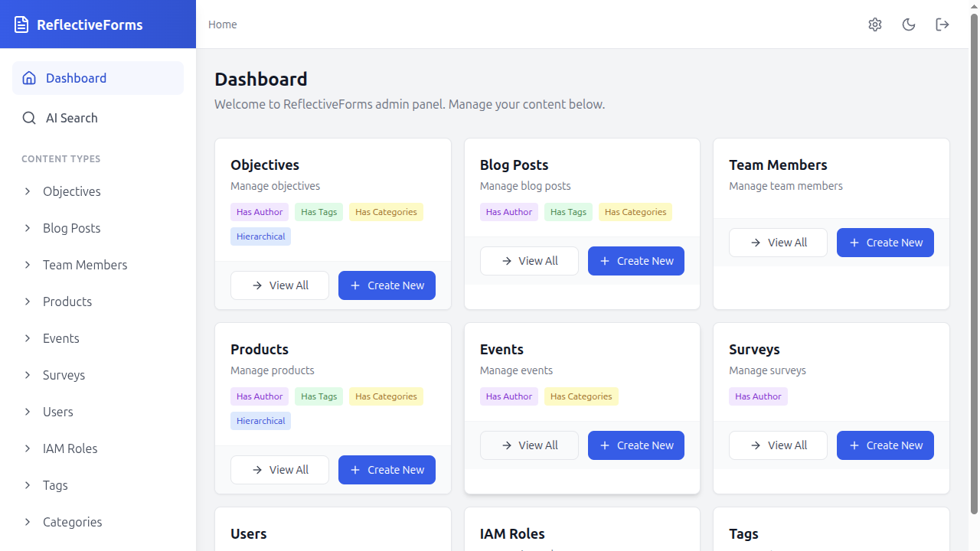The width and height of the screenshot is (980, 551).
Task: Click the Users card title
Action: click(x=249, y=533)
